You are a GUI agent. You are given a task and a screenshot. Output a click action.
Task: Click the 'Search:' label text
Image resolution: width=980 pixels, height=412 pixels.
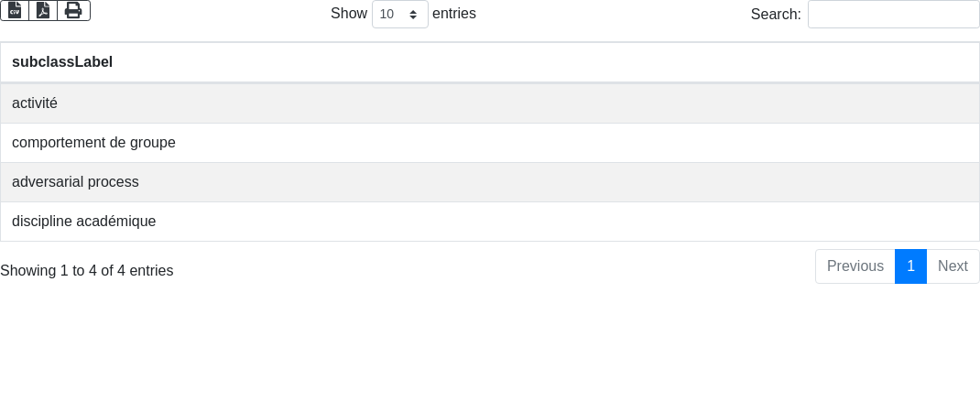[775, 14]
